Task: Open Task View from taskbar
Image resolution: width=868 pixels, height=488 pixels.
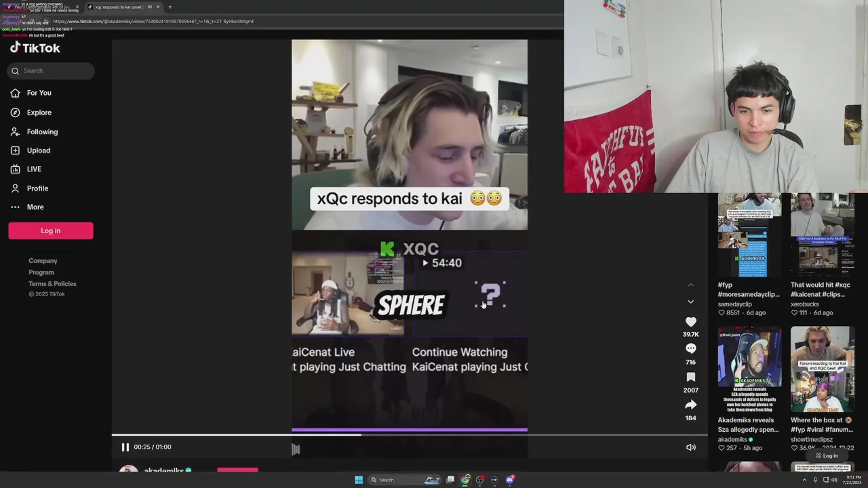Action: 450,480
